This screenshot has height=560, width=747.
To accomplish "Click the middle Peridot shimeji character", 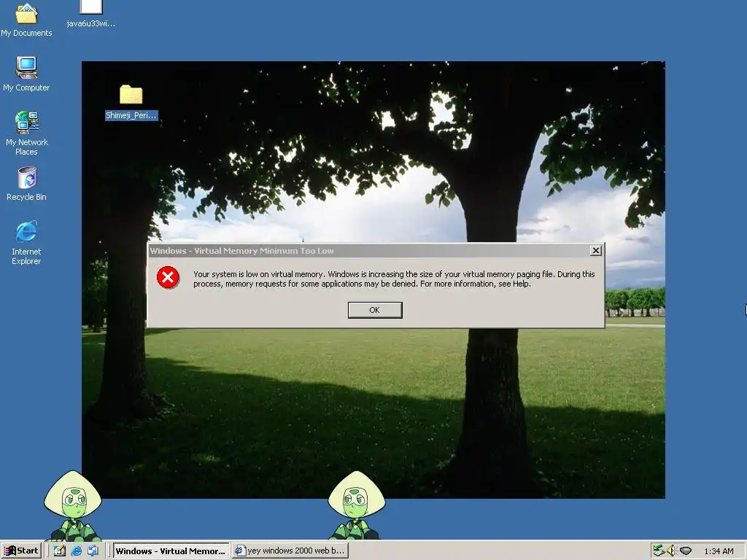I will [356, 505].
